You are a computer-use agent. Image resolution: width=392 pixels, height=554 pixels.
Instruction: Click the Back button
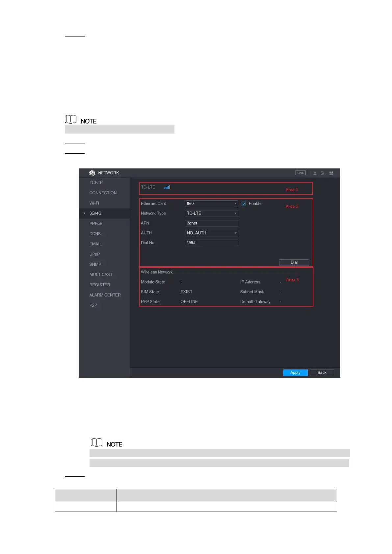click(322, 372)
